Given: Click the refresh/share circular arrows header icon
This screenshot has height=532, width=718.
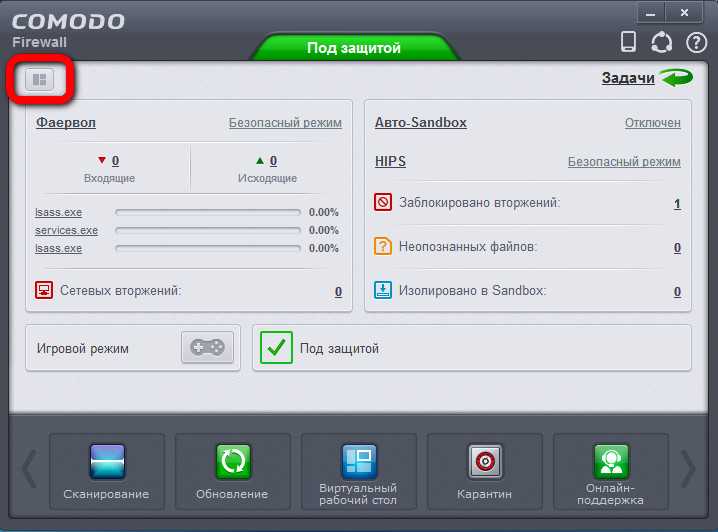Looking at the screenshot, I should click(x=662, y=43).
